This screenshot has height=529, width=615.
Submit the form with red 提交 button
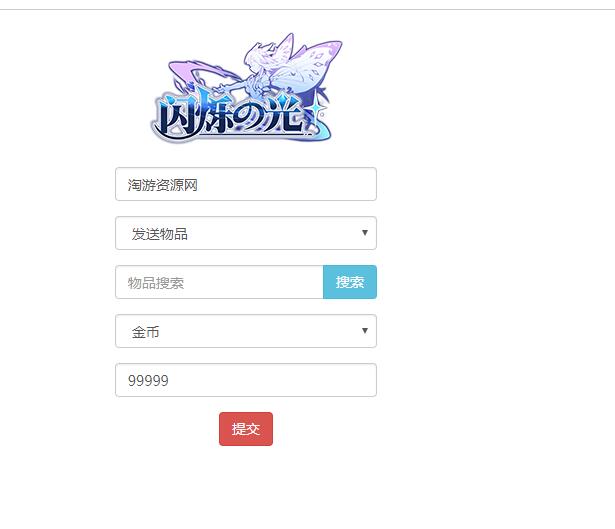pos(246,429)
